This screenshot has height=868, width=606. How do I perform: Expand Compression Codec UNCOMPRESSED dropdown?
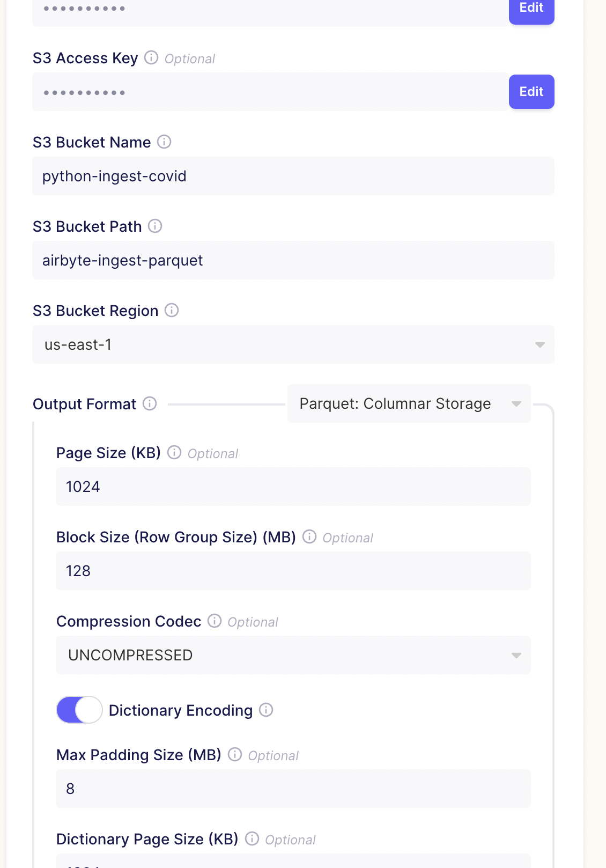click(293, 655)
